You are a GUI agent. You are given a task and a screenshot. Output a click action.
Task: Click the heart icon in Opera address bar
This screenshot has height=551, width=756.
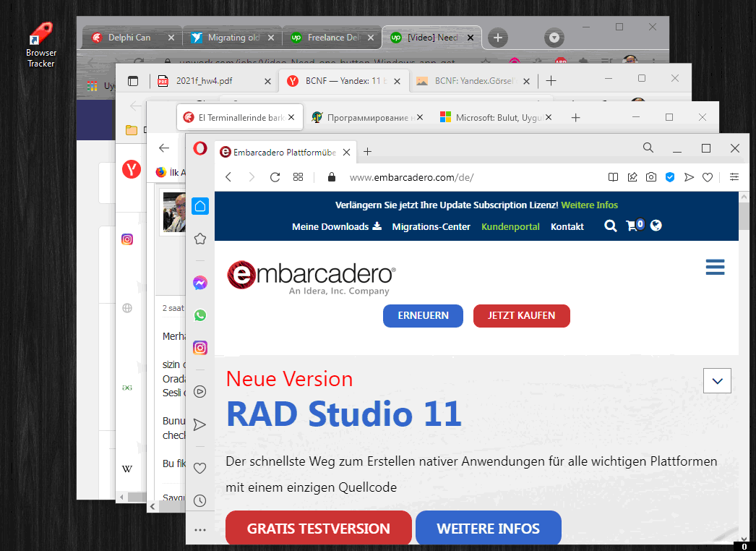pyautogui.click(x=708, y=178)
